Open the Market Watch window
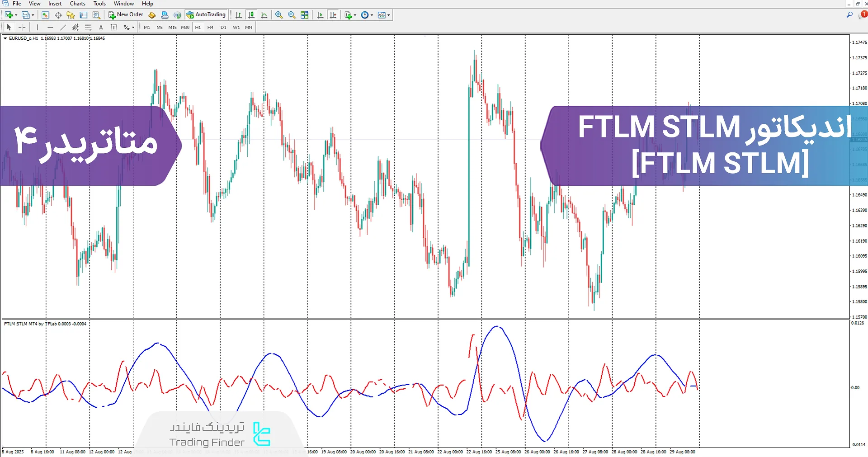Image resolution: width=868 pixels, height=457 pixels. pyautogui.click(x=45, y=14)
